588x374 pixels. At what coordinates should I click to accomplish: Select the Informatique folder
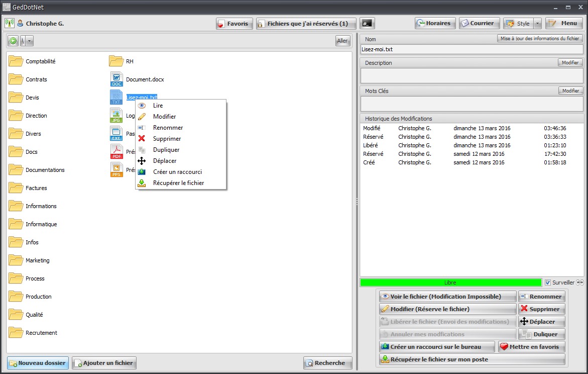click(x=33, y=224)
